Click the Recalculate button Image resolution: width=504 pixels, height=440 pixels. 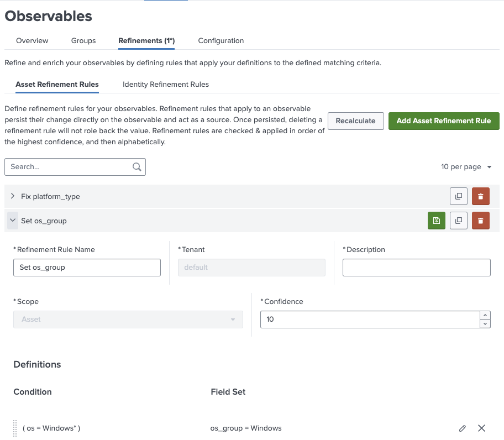click(355, 121)
